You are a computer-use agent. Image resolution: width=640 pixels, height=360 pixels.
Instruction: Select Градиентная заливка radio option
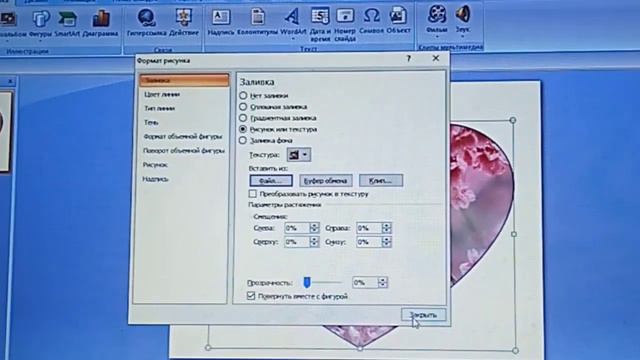click(x=243, y=118)
